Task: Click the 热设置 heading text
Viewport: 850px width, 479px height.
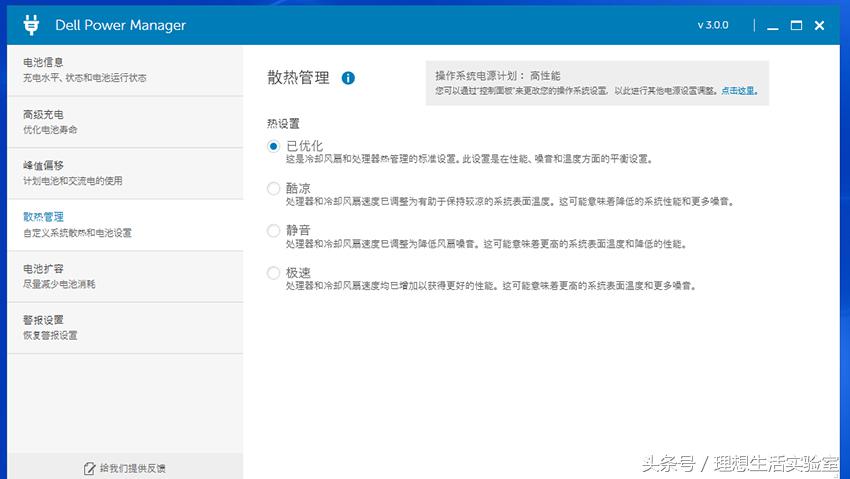Action: [283, 124]
